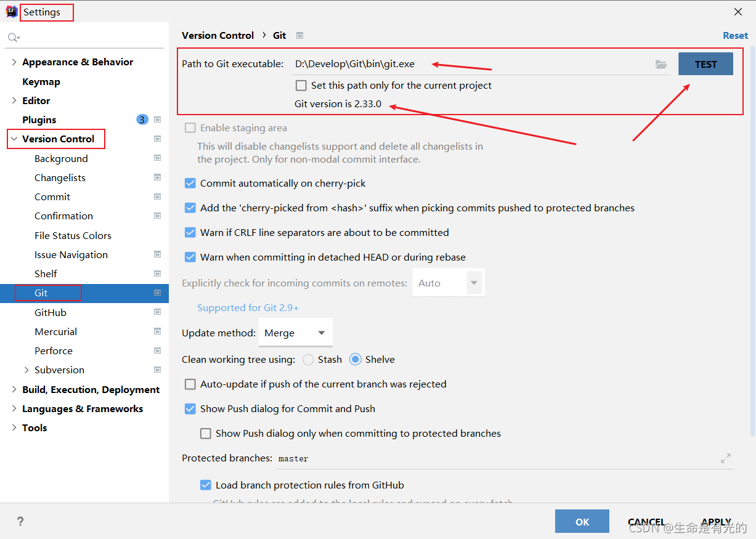Enable Push dialog only for protected branches
Viewport: 756px width, 539px height.
coord(206,433)
